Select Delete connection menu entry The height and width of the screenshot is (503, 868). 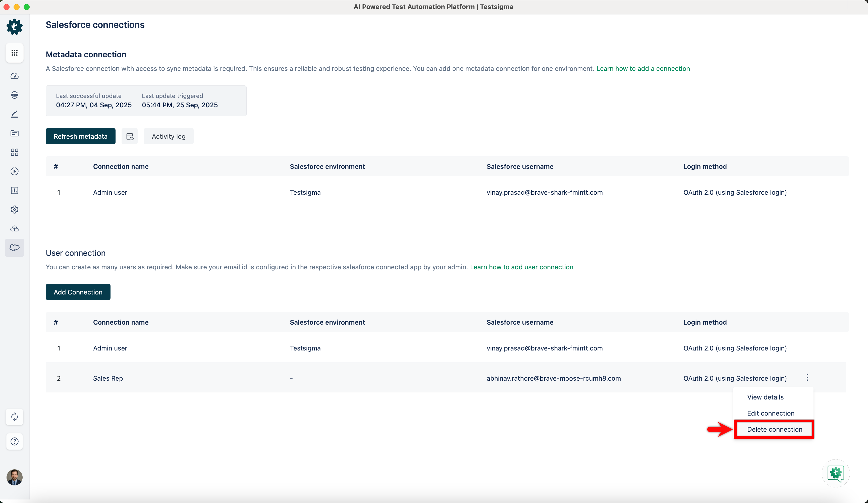774,429
